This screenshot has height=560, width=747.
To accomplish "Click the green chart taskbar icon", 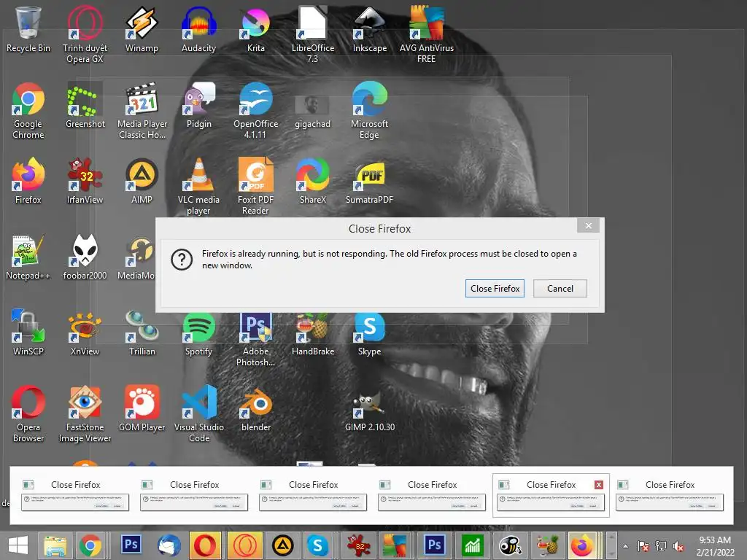I will [472, 545].
